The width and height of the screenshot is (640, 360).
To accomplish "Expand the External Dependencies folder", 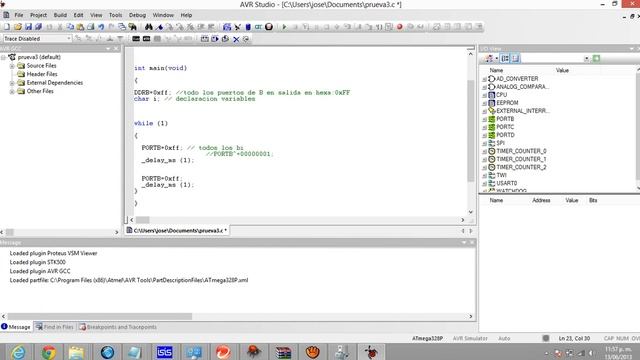I will [12, 83].
